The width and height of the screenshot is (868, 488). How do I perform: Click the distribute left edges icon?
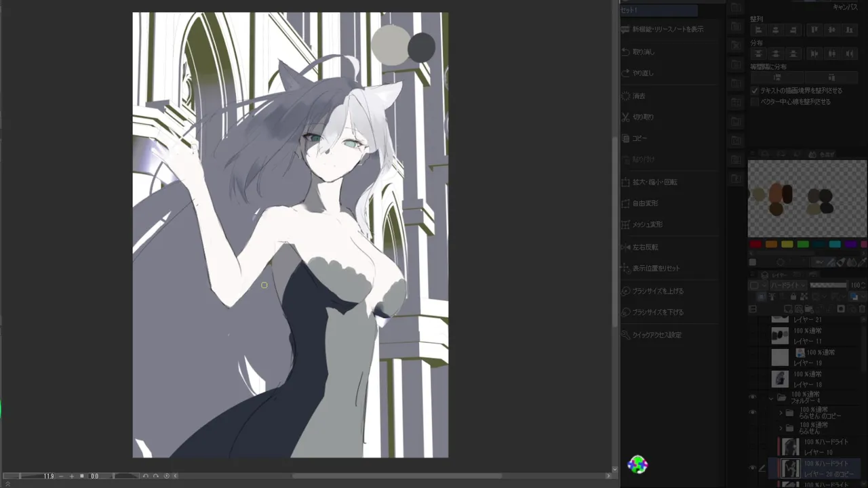click(x=814, y=54)
